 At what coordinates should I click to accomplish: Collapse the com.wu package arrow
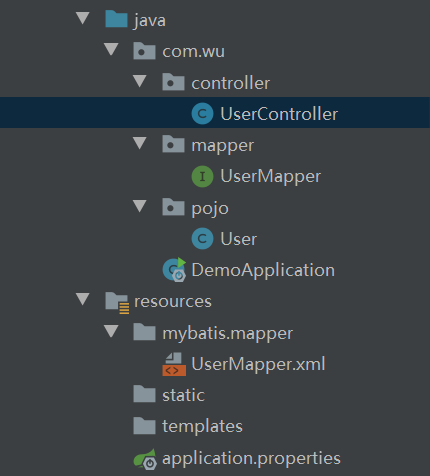click(x=111, y=49)
